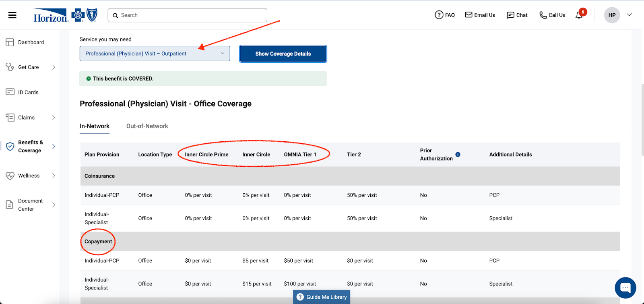Image resolution: width=644 pixels, height=304 pixels.
Task: Click the search magnifier icon
Action: pyautogui.click(x=116, y=15)
